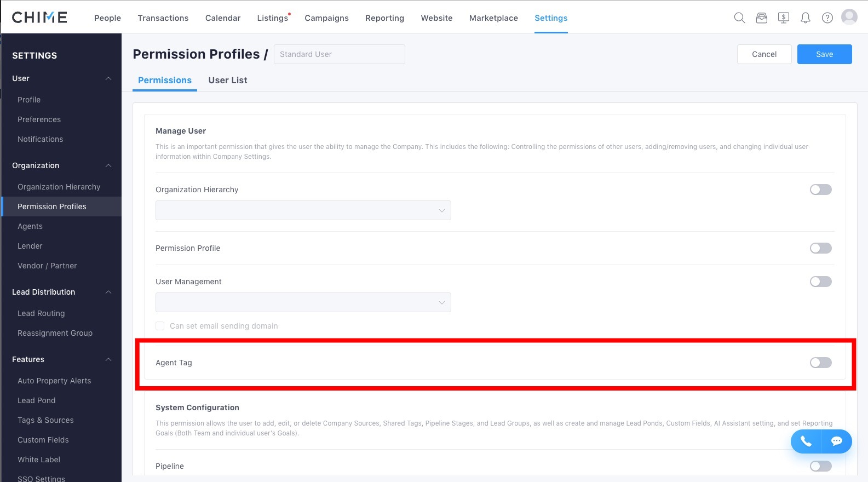
Task: Toggle User Management switch
Action: [x=821, y=282]
